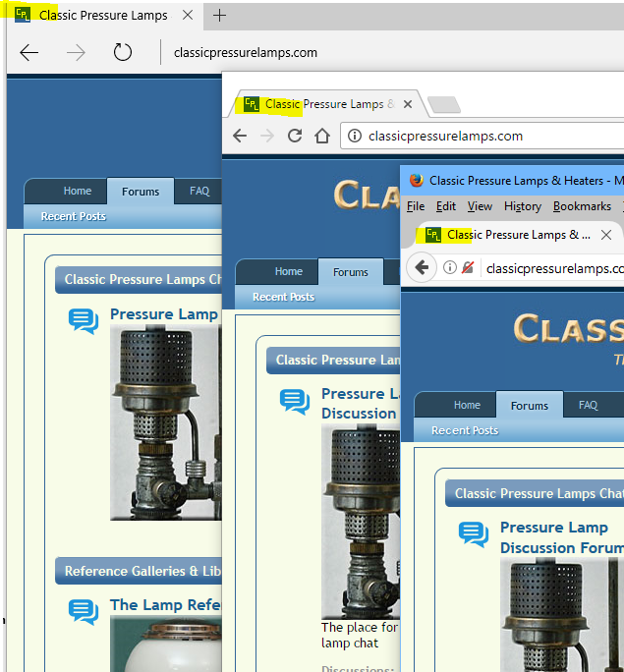Open the site info icon in Chrome's address bar
Image resolution: width=624 pixels, height=672 pixels.
coord(354,137)
